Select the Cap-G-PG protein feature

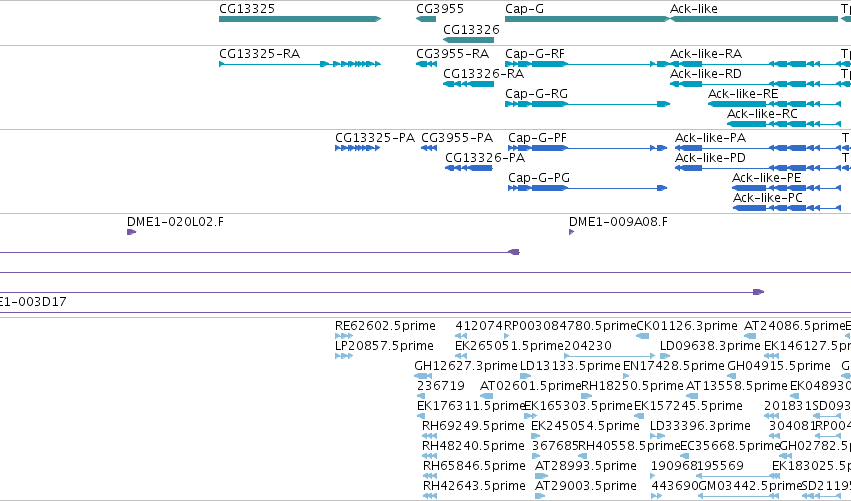pyautogui.click(x=587, y=188)
